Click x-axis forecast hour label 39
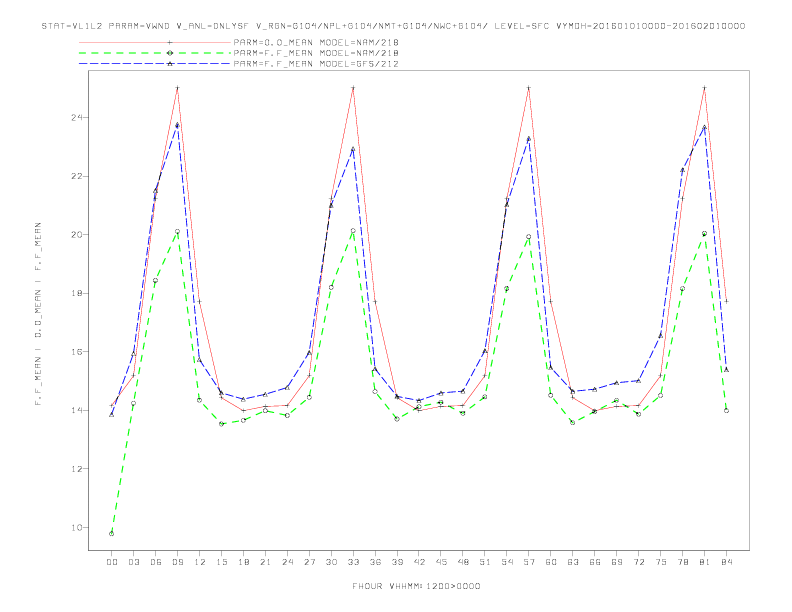 397,562
